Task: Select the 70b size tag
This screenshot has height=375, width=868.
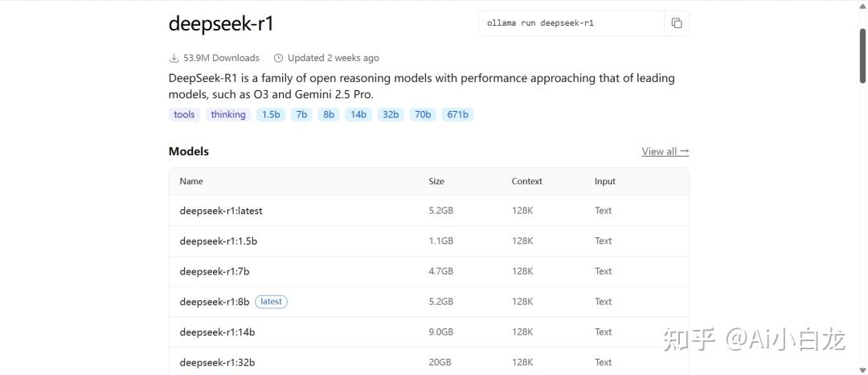Action: (x=423, y=114)
